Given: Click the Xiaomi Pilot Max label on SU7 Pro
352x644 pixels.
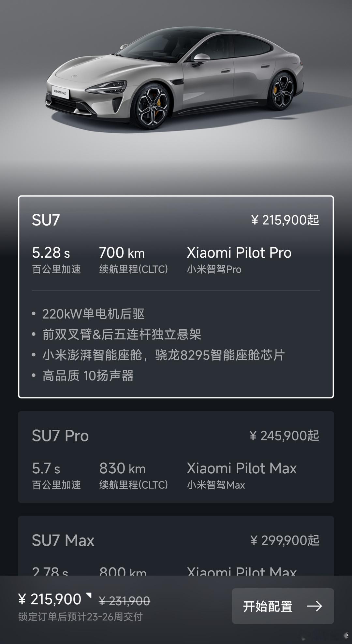Looking at the screenshot, I should [x=242, y=468].
